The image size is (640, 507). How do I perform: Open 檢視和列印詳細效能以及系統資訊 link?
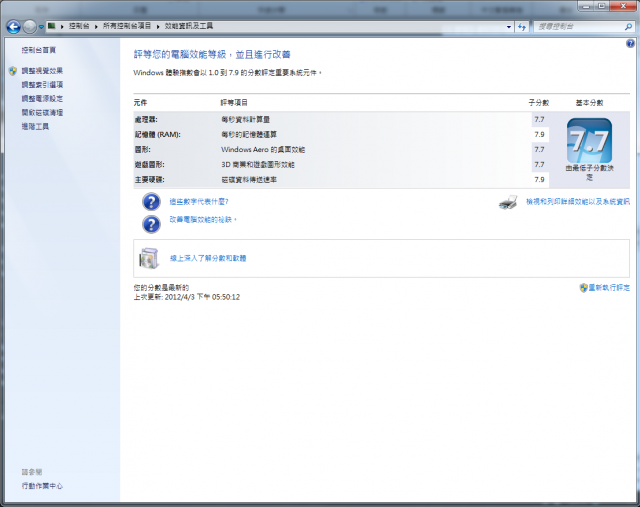click(578, 202)
